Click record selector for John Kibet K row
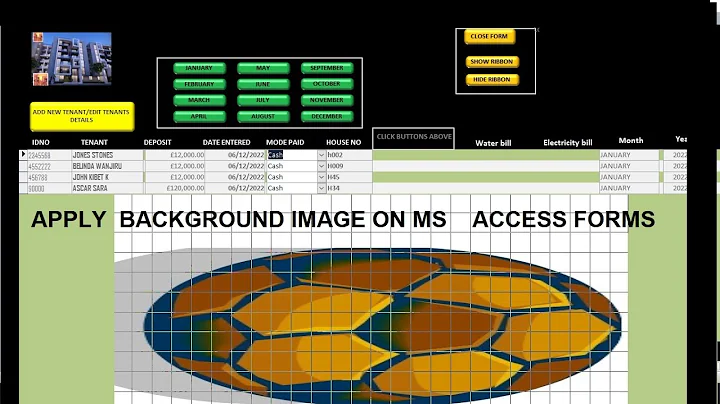 point(23,177)
